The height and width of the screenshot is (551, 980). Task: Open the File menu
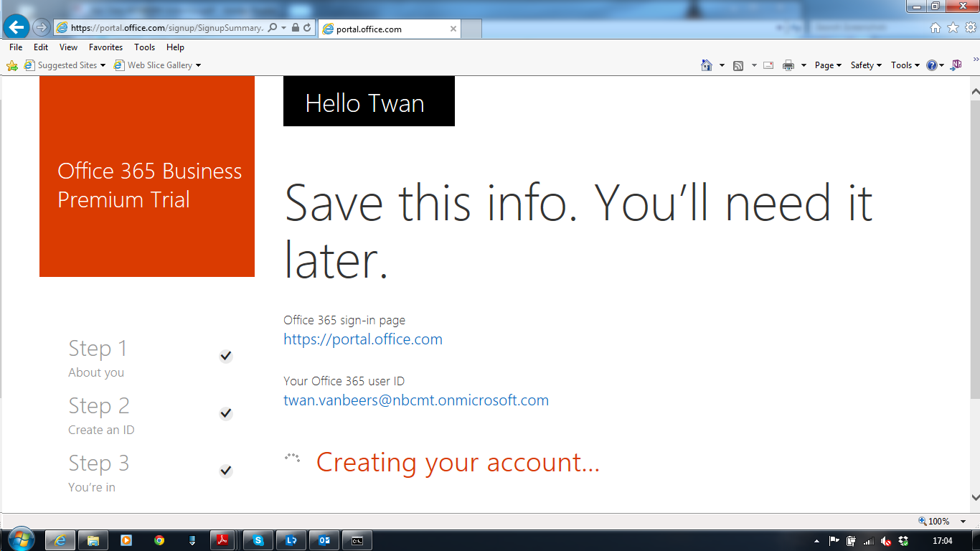tap(16, 47)
